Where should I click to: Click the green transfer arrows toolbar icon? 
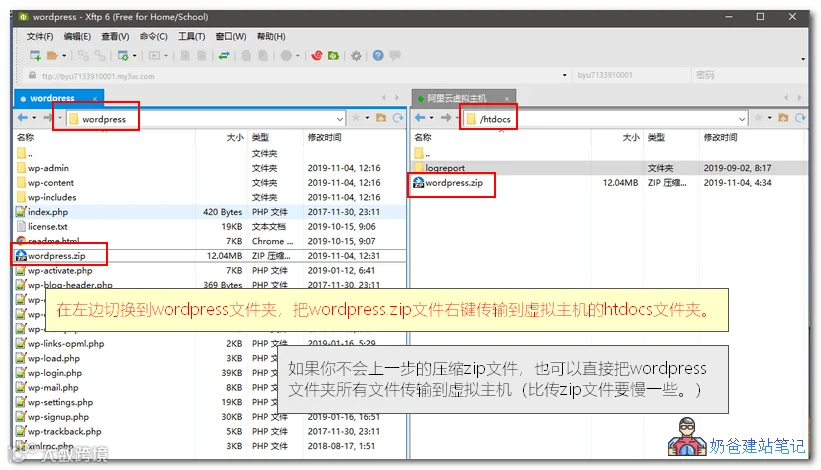click(x=224, y=55)
